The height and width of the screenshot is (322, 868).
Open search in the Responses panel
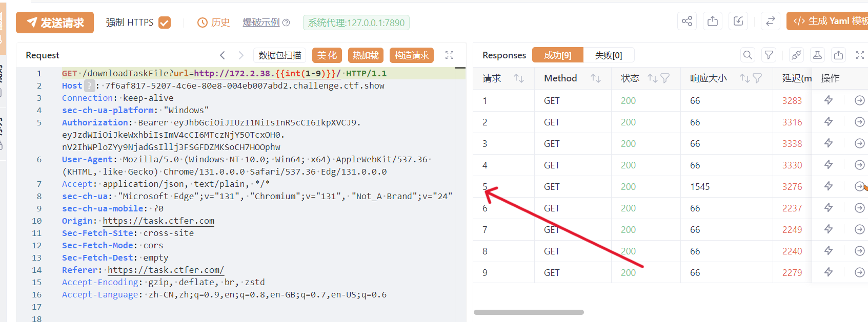click(748, 55)
